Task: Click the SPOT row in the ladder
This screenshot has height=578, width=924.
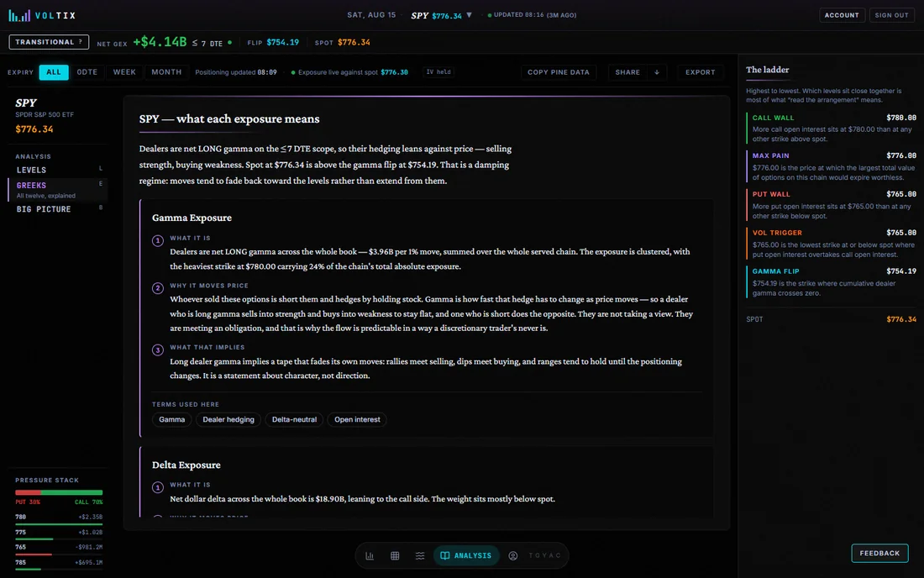Action: tap(831, 319)
